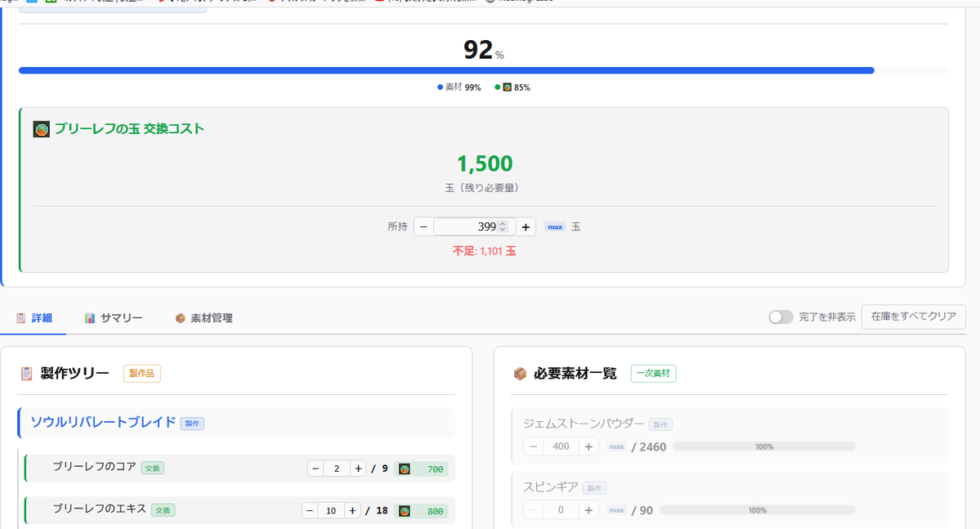Click the 製作 tag beside ソウルリバレートブレイド
Image resolution: width=980 pixels, height=529 pixels.
(192, 424)
